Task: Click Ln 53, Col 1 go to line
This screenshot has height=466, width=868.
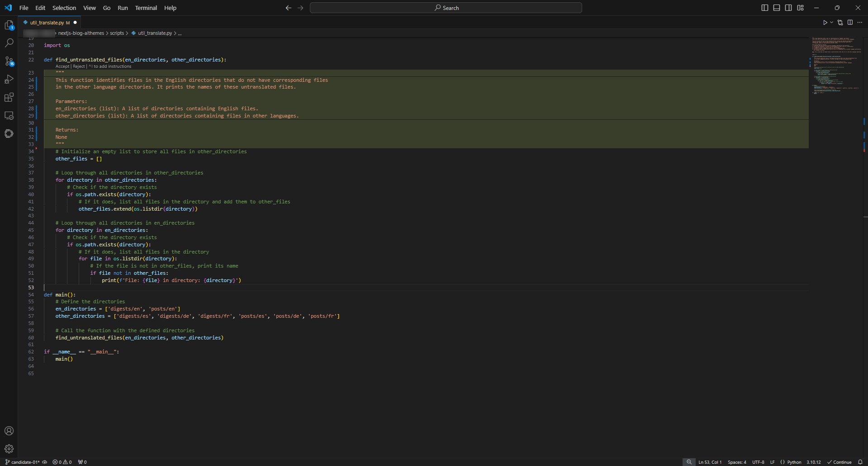Action: coord(710,462)
